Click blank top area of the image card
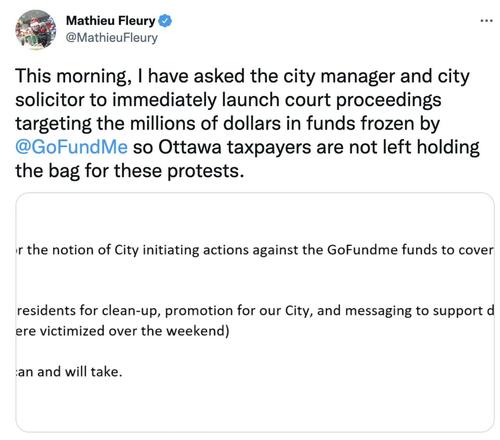 [255, 217]
